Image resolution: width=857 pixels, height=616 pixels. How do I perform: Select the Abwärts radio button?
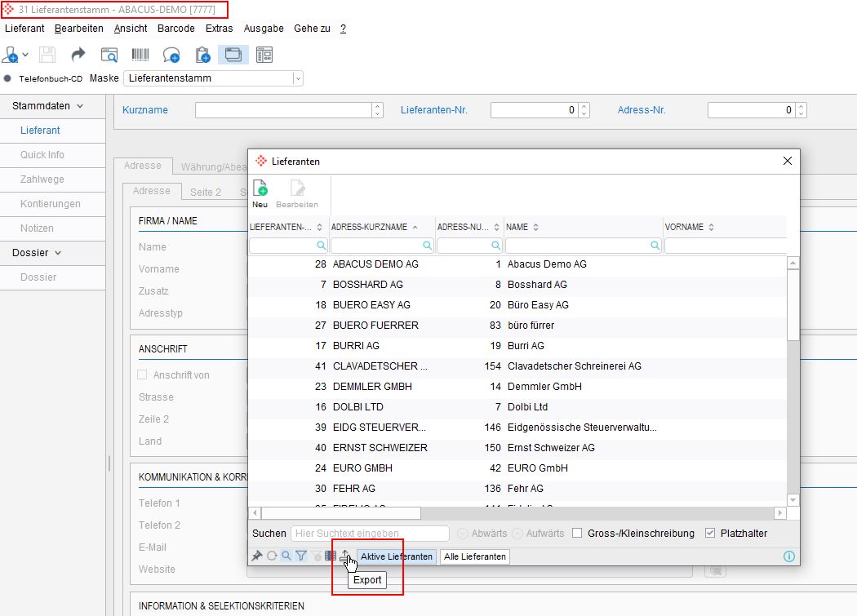pos(463,534)
